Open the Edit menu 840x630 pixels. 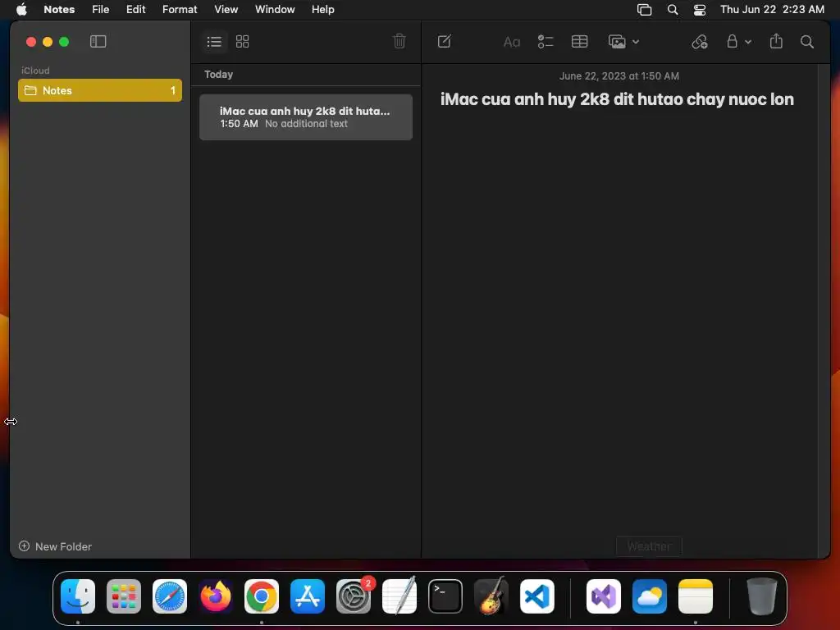point(135,9)
